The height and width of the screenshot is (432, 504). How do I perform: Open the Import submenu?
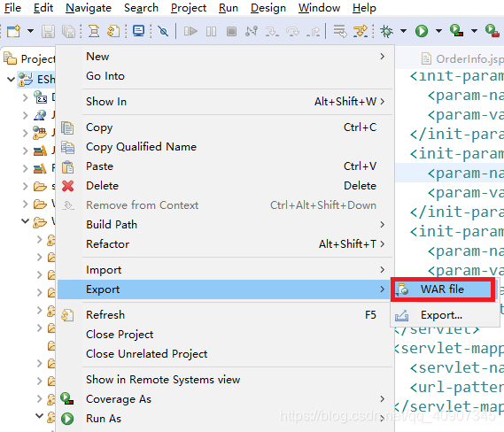tap(225, 270)
